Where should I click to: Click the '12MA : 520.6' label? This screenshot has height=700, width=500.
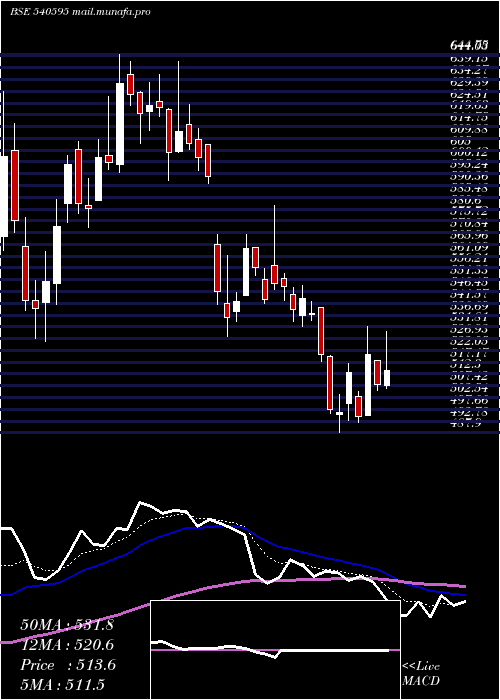click(x=67, y=645)
